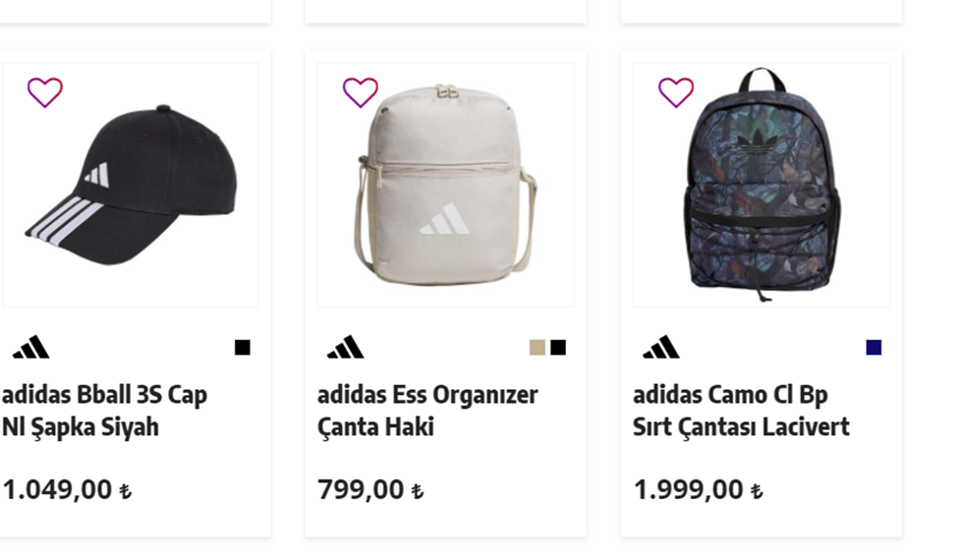Image resolution: width=962 pixels, height=560 pixels.
Task: Open black adidas cap product image
Action: click(x=131, y=185)
